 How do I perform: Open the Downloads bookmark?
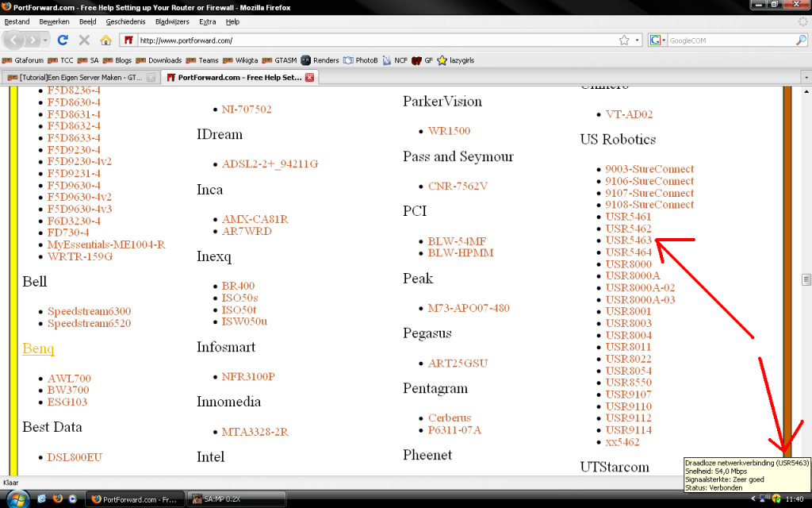click(159, 60)
